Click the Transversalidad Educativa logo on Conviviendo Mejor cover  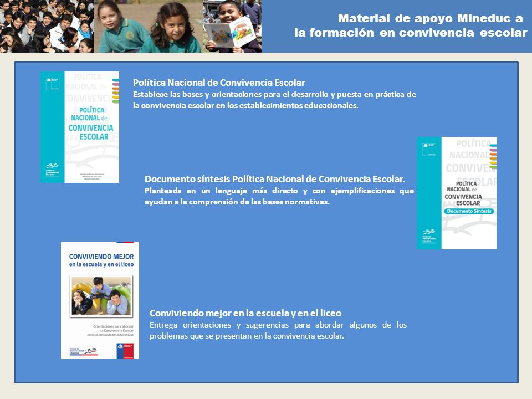coord(84,351)
